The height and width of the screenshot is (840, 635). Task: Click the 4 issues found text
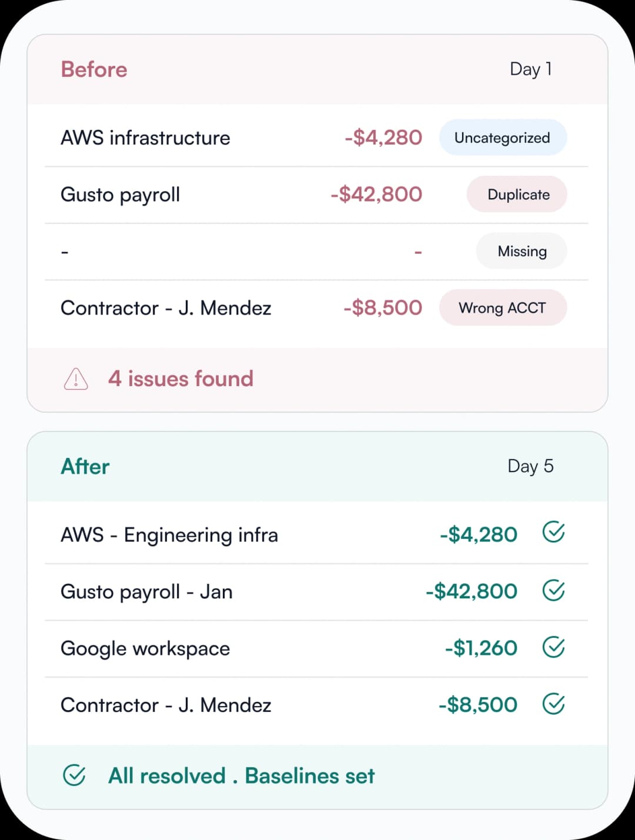tap(181, 379)
